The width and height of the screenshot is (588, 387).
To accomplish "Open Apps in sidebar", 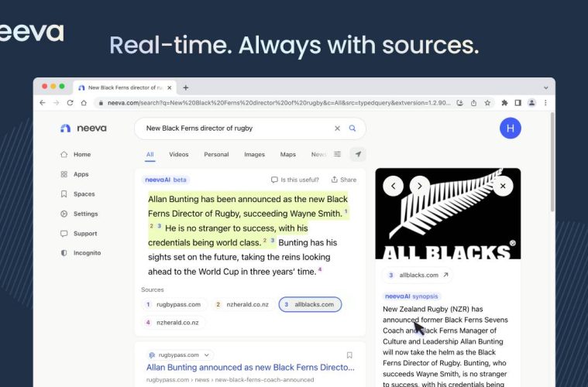I will 74,174.
